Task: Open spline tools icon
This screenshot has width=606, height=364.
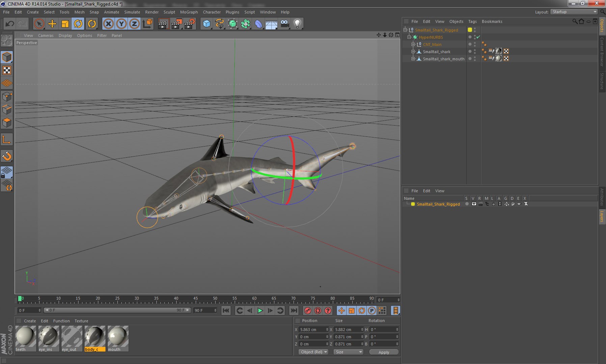Action: pyautogui.click(x=219, y=24)
